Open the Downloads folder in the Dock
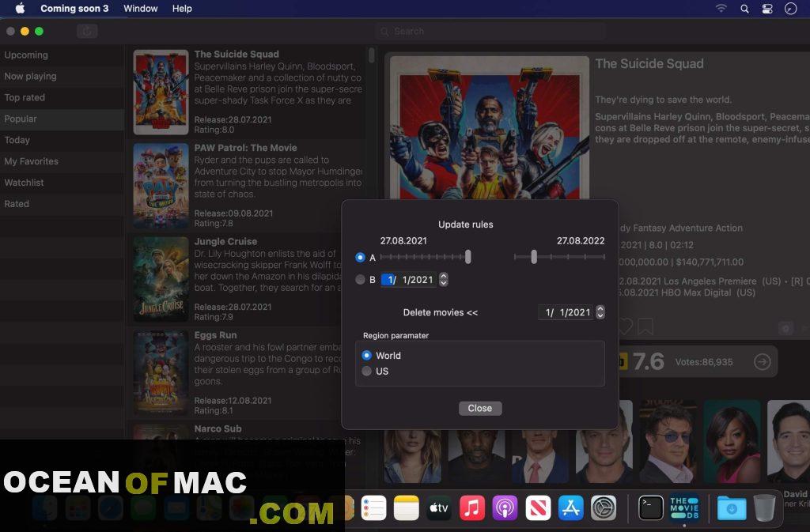 click(x=732, y=508)
